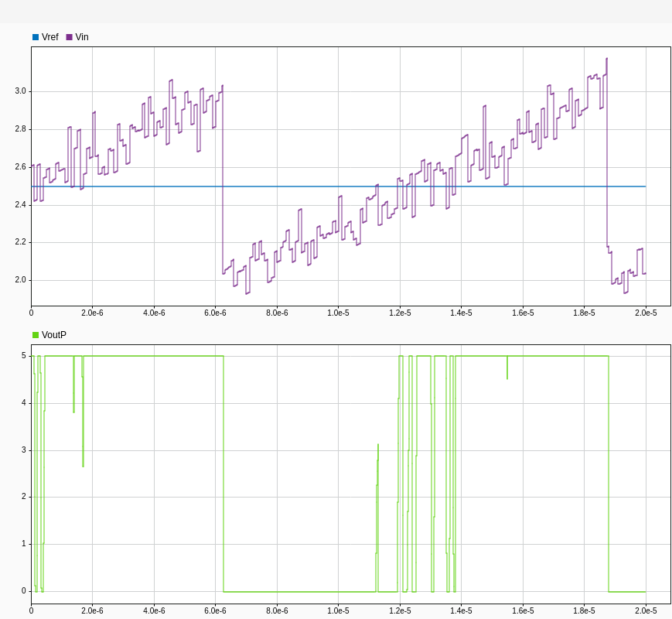Click the 2.0 y-axis label on top plot
The width and height of the screenshot is (672, 619).
[x=20, y=280]
